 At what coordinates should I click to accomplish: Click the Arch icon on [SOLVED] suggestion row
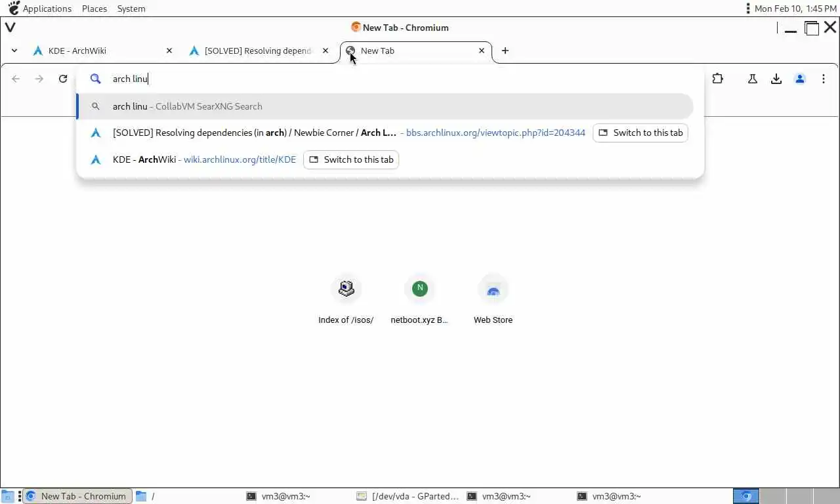click(96, 133)
